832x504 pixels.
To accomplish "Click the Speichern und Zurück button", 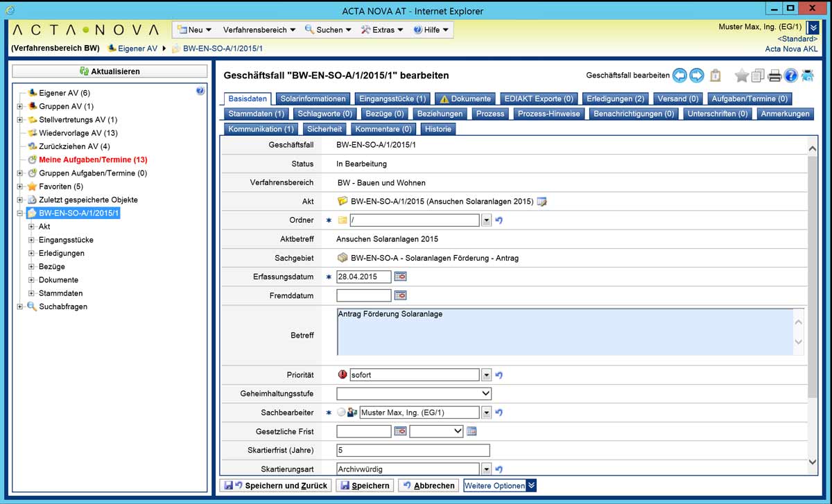I will (276, 485).
